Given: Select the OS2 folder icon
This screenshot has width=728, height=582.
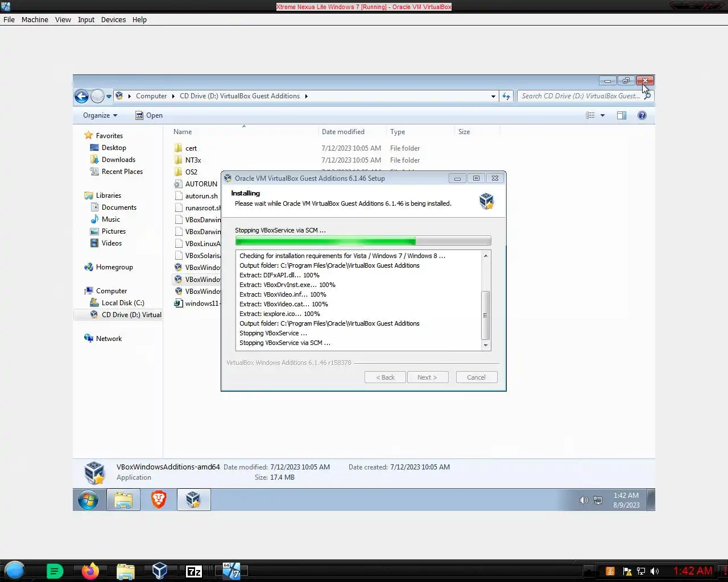Looking at the screenshot, I should (178, 172).
